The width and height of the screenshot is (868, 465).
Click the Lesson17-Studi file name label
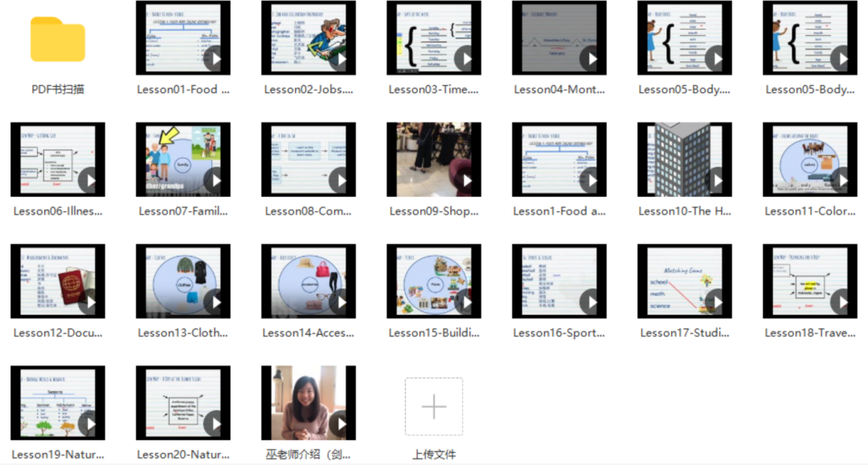pos(685,332)
